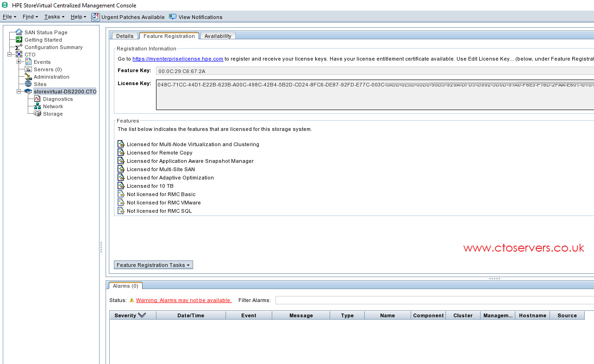Click the Network icon in tree

[x=38, y=106]
